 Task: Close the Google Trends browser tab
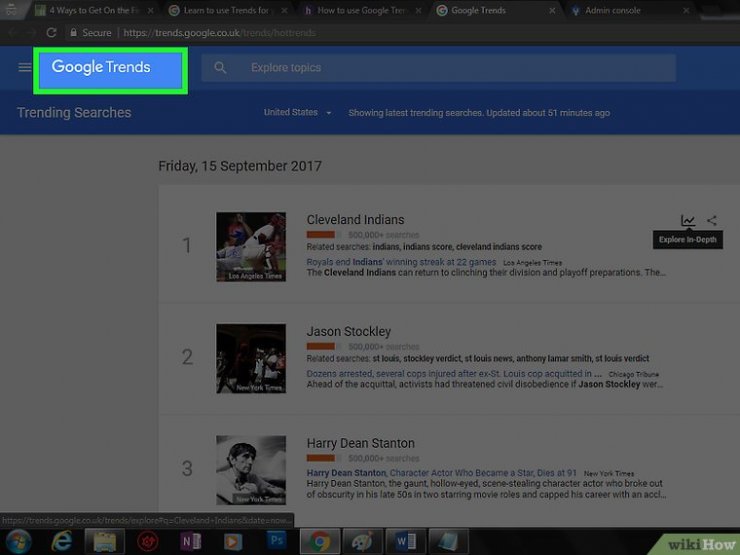[552, 10]
